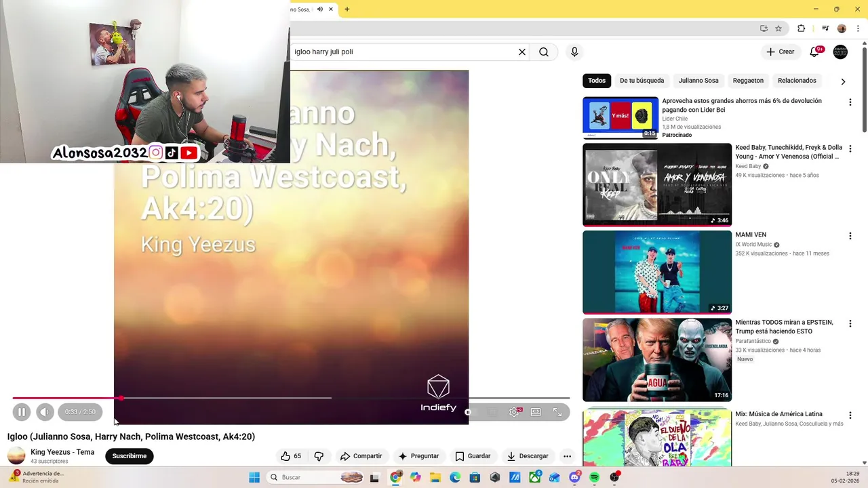Mute the tab via speaker icon on tab
868x488 pixels.
click(x=320, y=9)
